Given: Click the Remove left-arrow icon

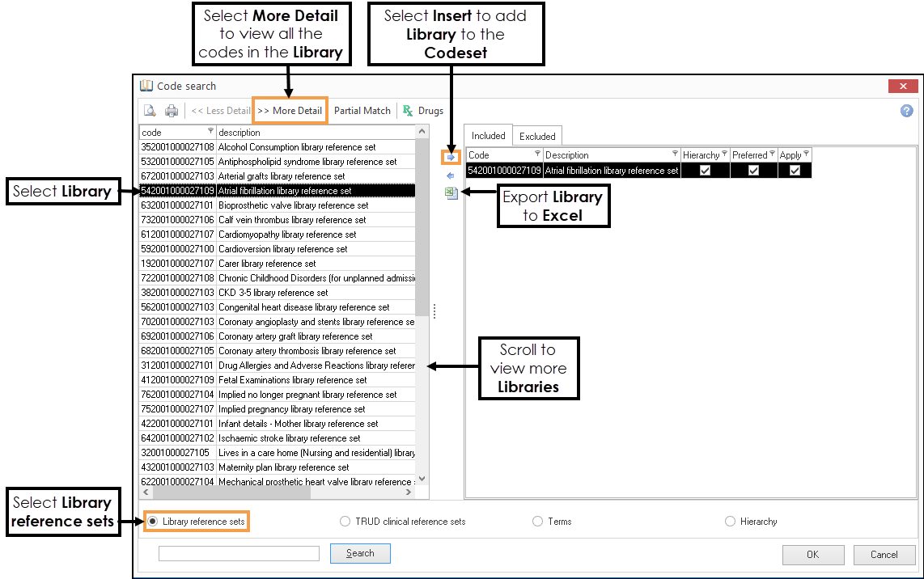Looking at the screenshot, I should click(451, 175).
